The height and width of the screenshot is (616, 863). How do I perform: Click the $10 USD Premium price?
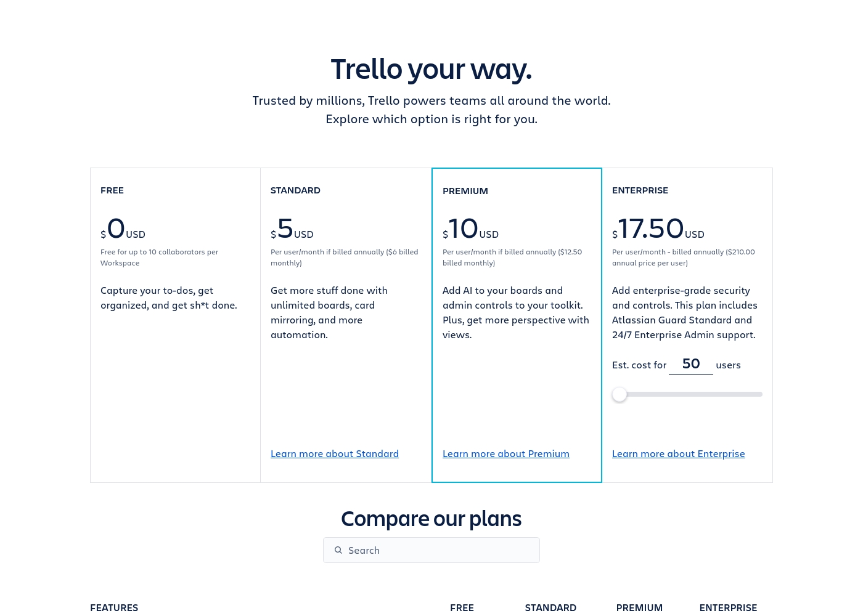470,229
